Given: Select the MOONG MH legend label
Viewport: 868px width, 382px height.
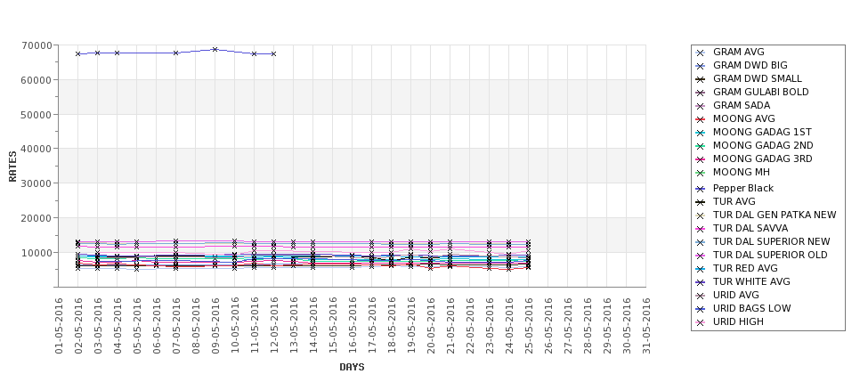Looking at the screenshot, I should tap(742, 172).
